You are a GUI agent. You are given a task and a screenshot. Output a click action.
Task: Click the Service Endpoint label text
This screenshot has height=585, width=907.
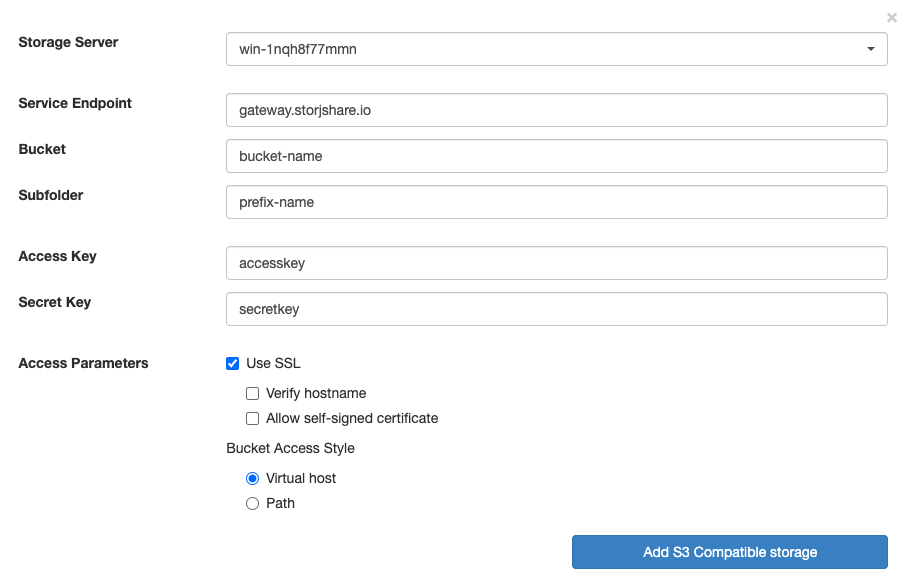coord(75,103)
